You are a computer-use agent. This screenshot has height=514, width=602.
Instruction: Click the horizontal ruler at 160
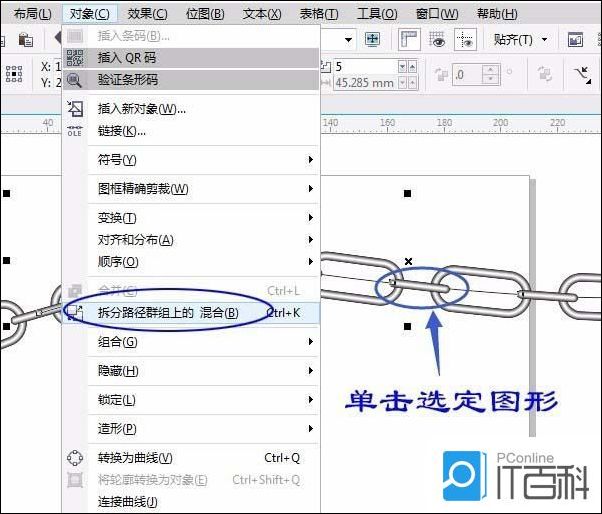coord(387,124)
